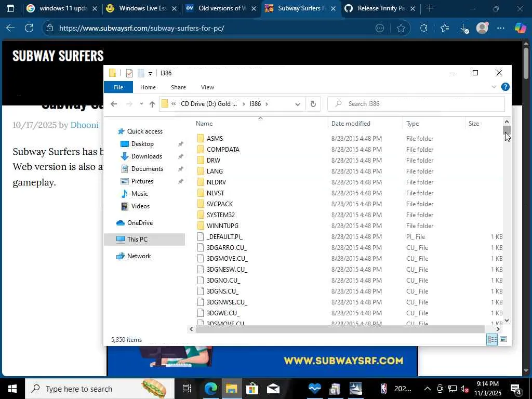Click the Explorer vertical scrollbar thumb
The image size is (532, 399).
pyautogui.click(x=507, y=129)
